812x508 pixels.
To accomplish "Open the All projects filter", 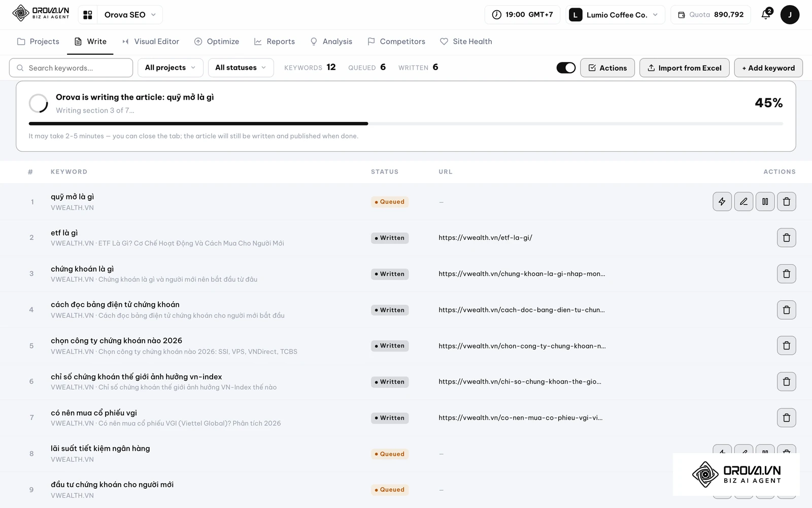I will 171,68.
